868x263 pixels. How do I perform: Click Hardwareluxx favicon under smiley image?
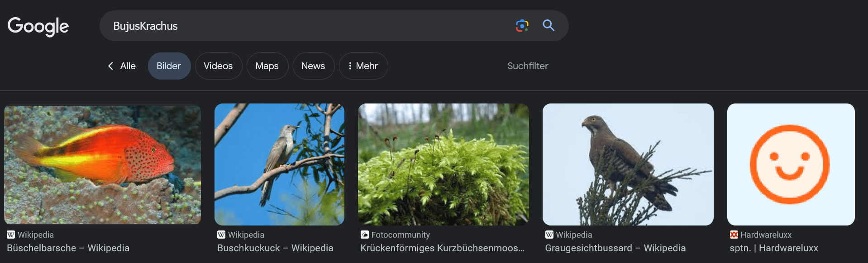pyautogui.click(x=734, y=235)
